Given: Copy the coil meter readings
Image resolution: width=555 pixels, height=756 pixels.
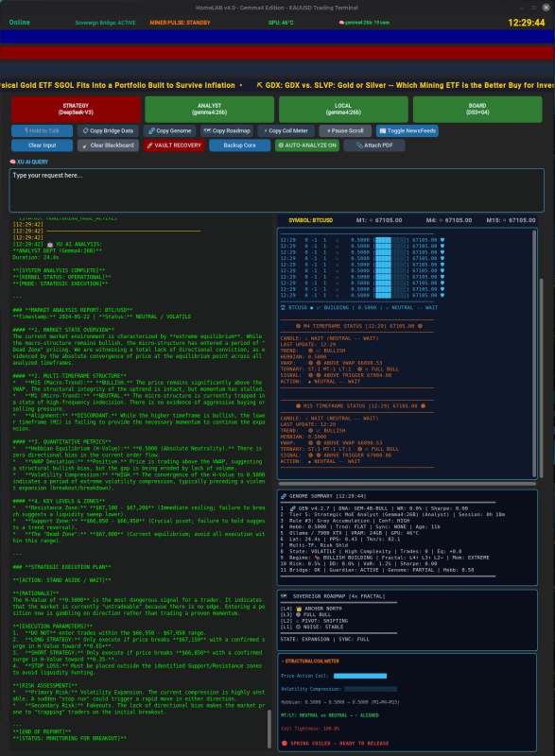Looking at the screenshot, I should [x=286, y=130].
